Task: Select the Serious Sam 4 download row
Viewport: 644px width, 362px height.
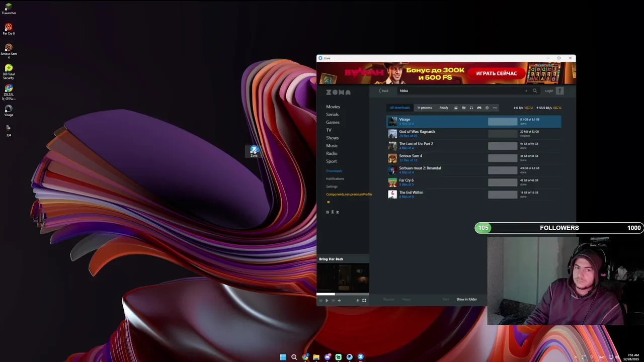Action: (473, 158)
